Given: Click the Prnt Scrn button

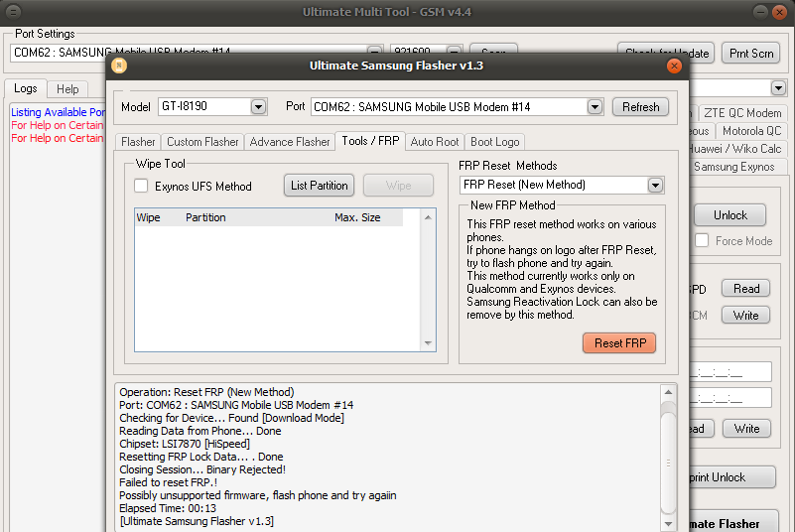Looking at the screenshot, I should coord(752,53).
